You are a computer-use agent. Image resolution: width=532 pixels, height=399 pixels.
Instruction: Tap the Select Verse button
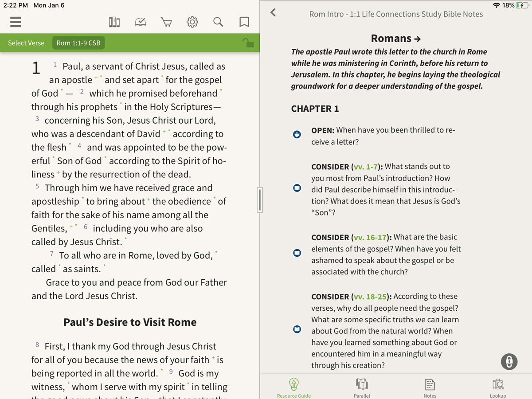[x=26, y=43]
